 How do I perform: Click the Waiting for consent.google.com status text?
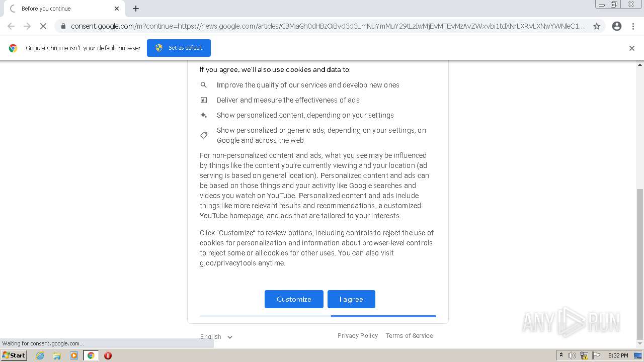[43, 343]
